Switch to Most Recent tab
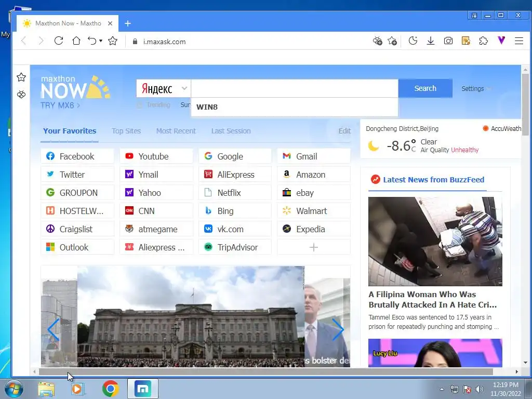532x399 pixels. click(x=176, y=131)
